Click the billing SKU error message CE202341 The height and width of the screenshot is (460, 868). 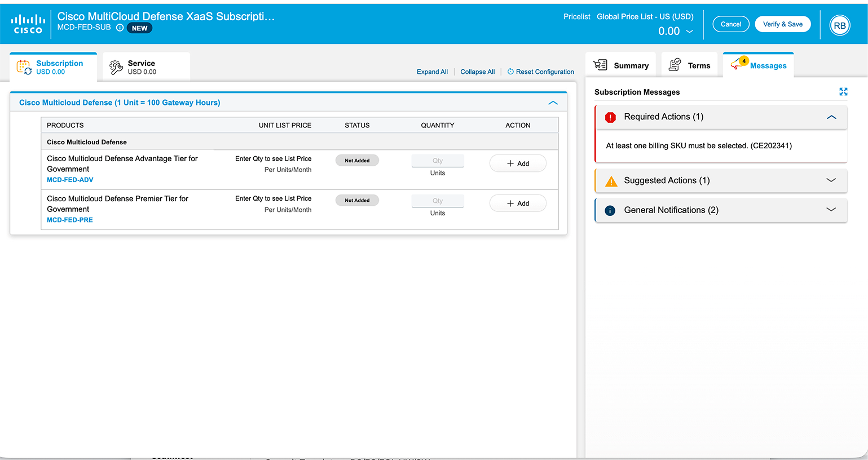(699, 145)
